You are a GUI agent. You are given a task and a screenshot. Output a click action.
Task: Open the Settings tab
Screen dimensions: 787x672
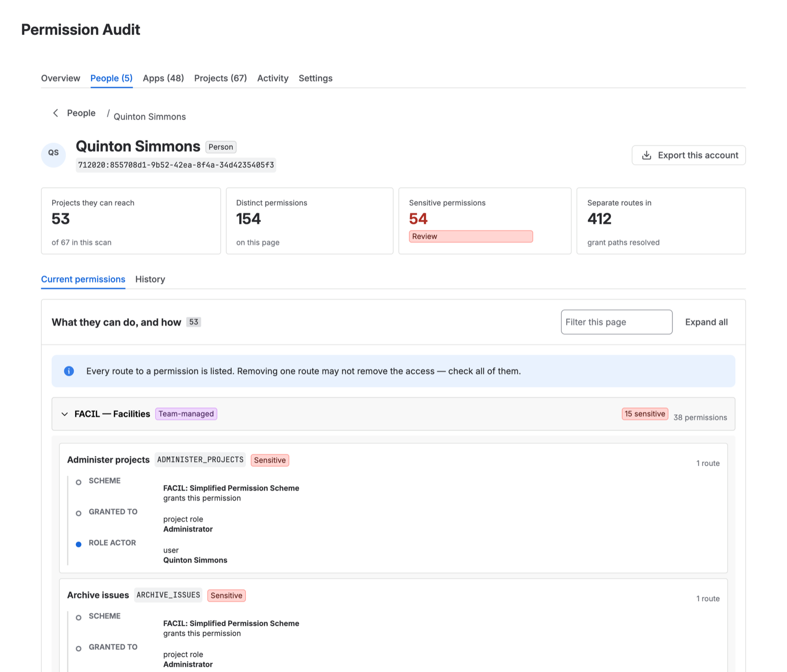[316, 78]
